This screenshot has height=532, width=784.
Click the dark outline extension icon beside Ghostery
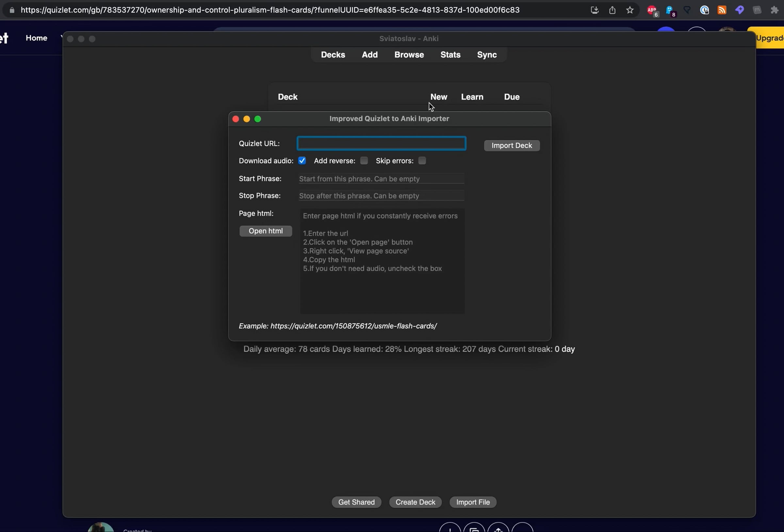687,10
